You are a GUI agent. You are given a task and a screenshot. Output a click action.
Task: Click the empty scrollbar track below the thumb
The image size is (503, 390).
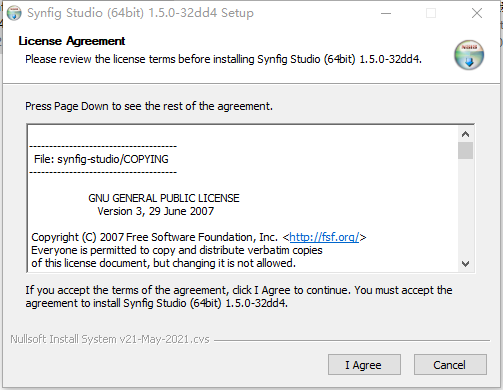pos(465,208)
